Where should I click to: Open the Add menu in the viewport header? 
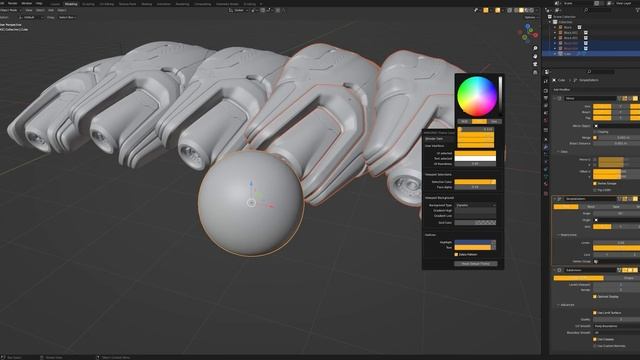(x=51, y=10)
